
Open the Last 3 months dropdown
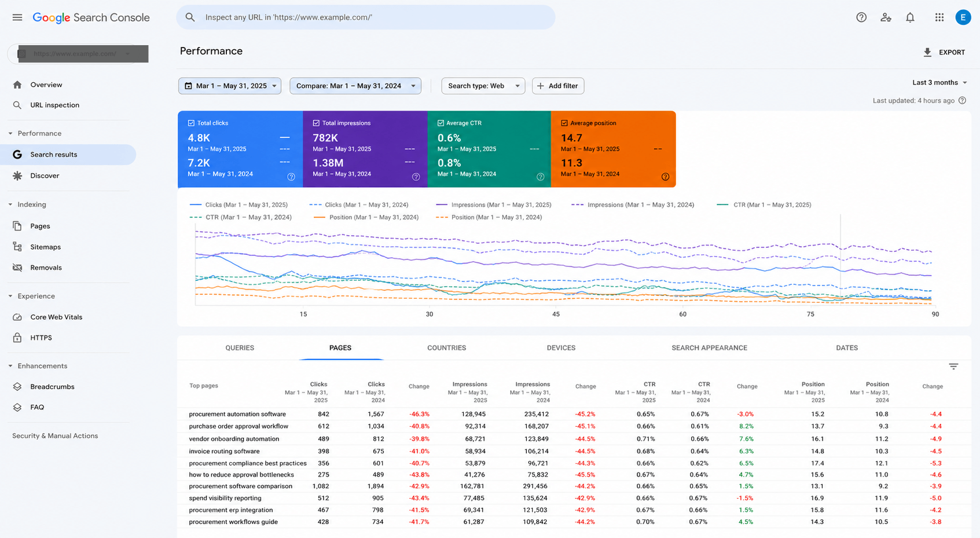[940, 82]
